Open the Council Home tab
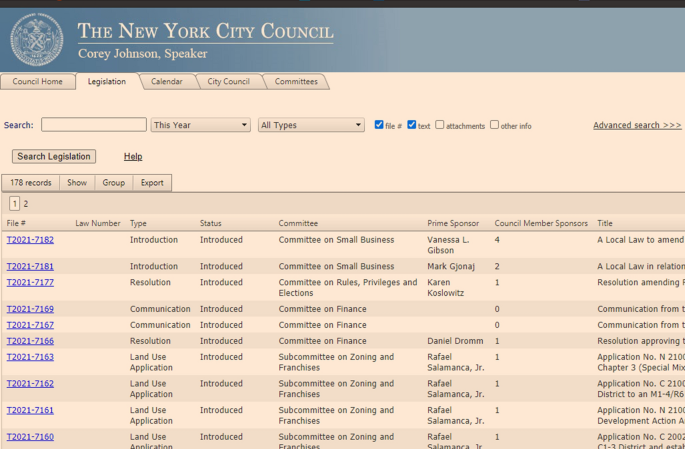 pyautogui.click(x=38, y=82)
